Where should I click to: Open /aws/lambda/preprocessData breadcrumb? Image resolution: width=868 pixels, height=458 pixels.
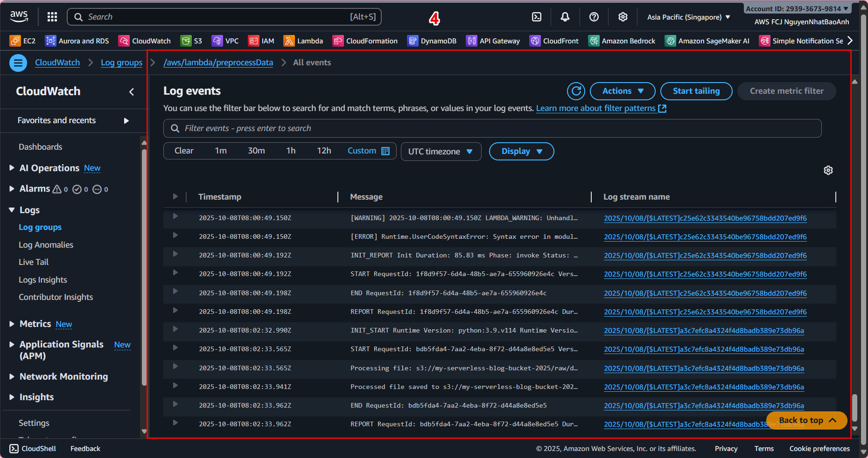[x=218, y=62]
